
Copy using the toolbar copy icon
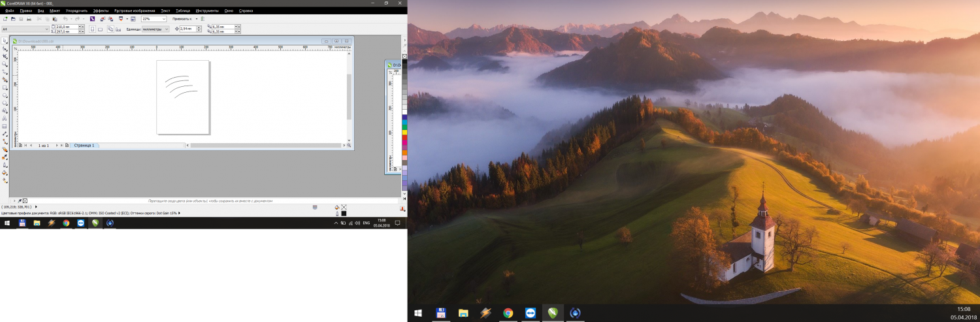47,19
